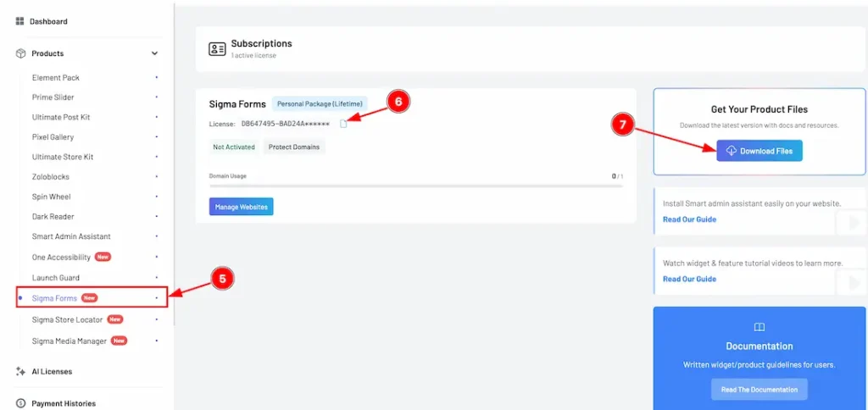Click the Dashboard grid icon

(20, 21)
